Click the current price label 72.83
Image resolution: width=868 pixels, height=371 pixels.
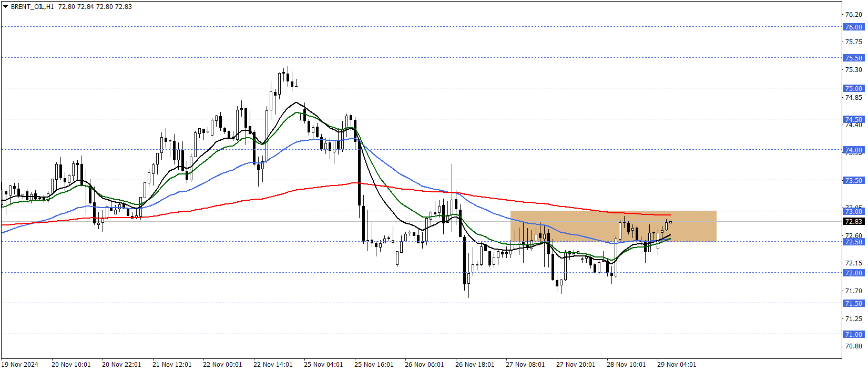[x=853, y=222]
